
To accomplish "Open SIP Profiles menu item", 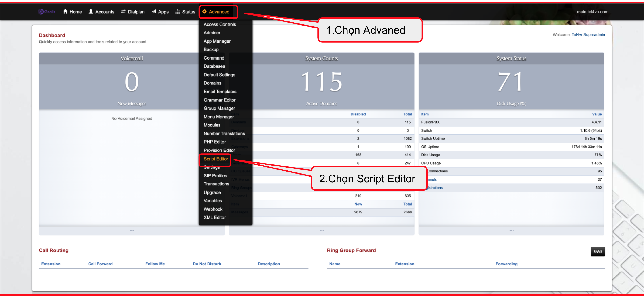I will click(215, 175).
